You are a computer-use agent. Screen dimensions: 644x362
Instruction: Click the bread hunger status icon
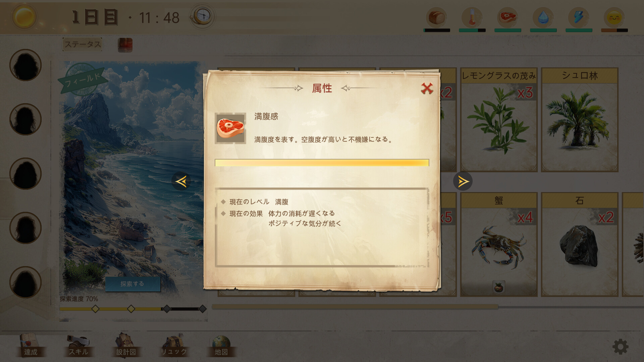point(437,17)
